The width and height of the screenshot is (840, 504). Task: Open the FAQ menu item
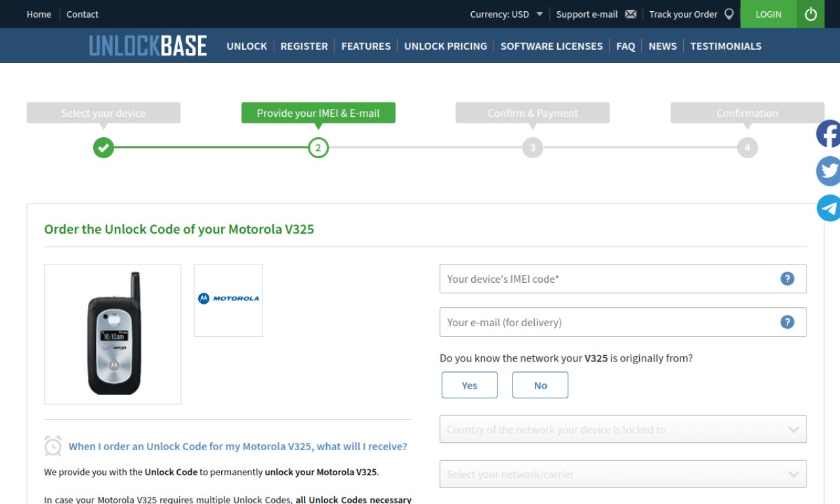(x=625, y=46)
